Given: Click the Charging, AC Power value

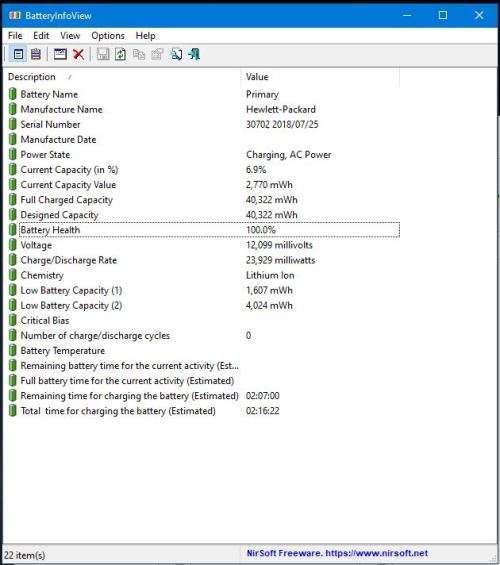Looking at the screenshot, I should [x=289, y=155].
